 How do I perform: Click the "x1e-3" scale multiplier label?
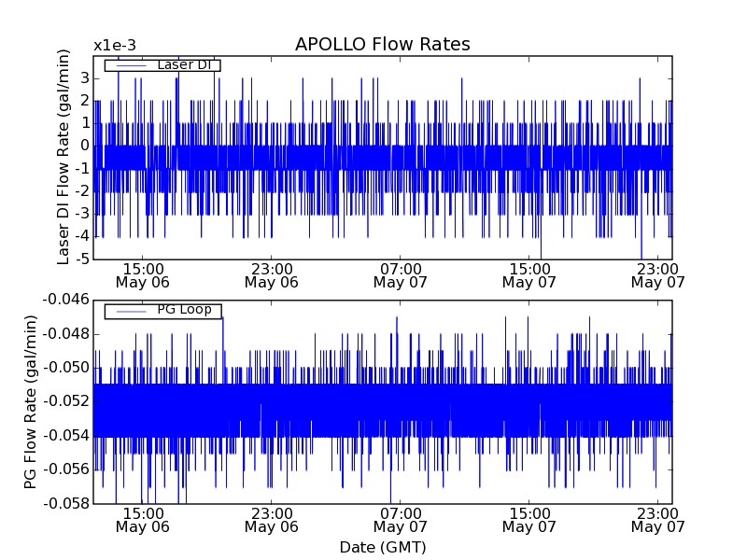coord(115,46)
